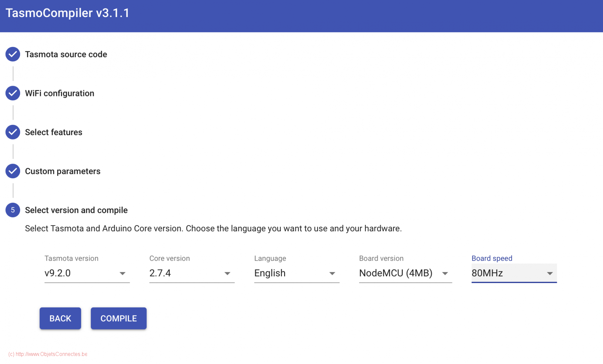Click the Tasmota version label
603x364 pixels.
tap(71, 258)
